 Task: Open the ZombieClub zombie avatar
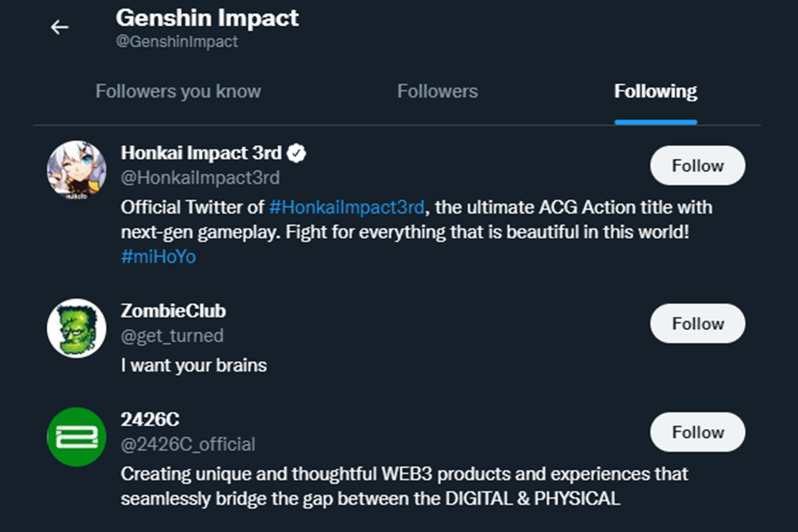(76, 328)
